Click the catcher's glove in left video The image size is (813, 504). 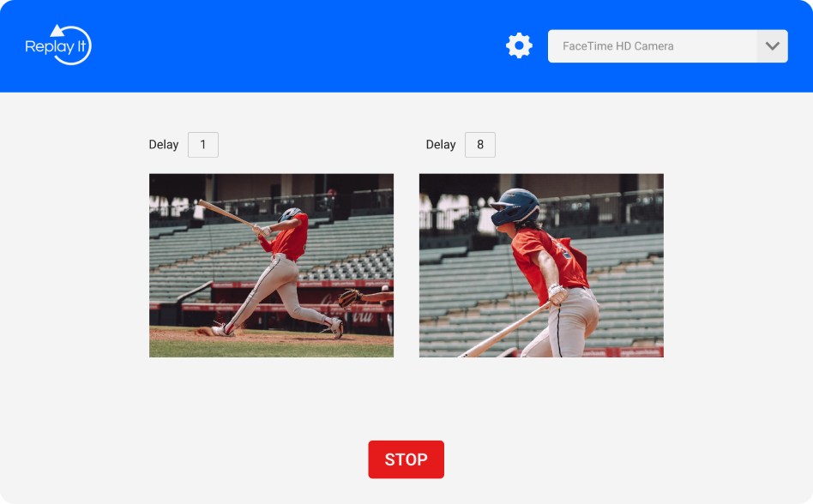(x=348, y=298)
